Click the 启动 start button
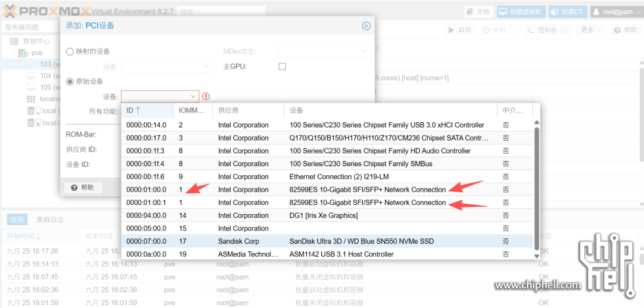644x308 pixels. [460, 30]
